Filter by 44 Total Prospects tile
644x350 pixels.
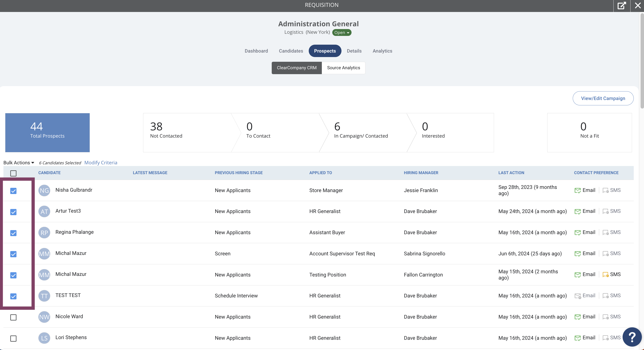click(x=47, y=132)
